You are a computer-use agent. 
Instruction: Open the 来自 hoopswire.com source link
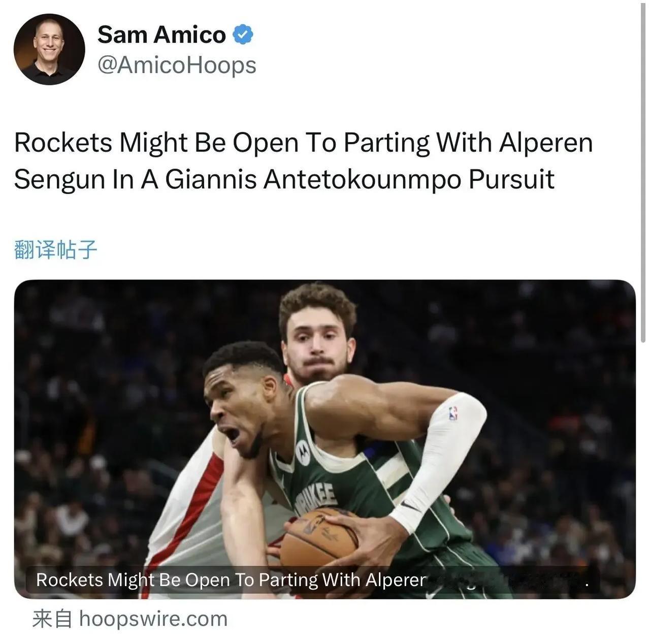click(130, 619)
